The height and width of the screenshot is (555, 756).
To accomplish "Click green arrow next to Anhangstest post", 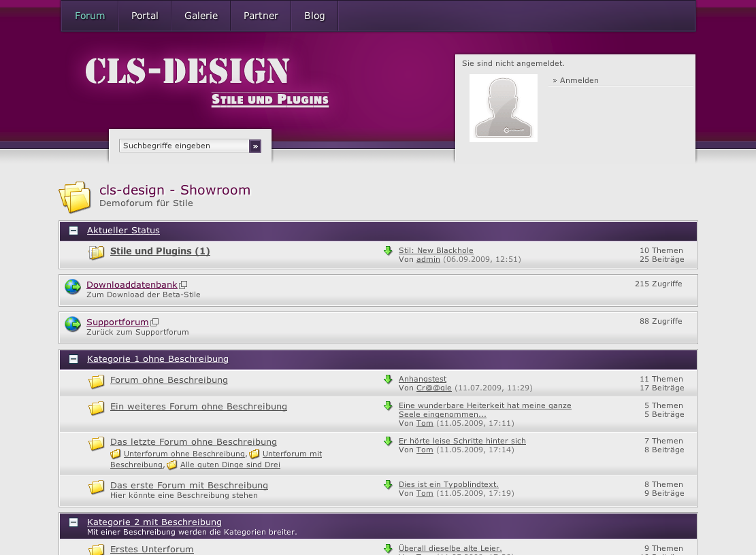I will coord(388,380).
